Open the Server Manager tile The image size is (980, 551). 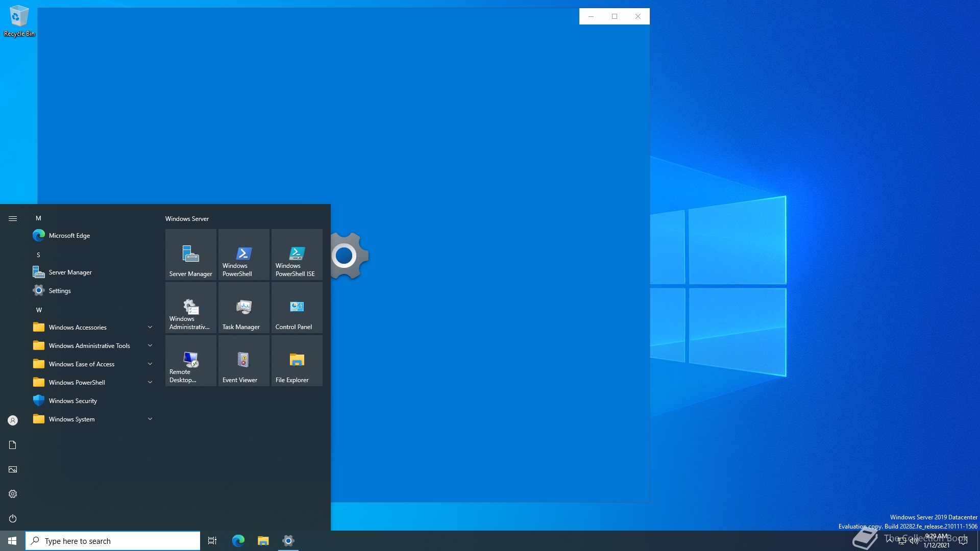pyautogui.click(x=191, y=254)
